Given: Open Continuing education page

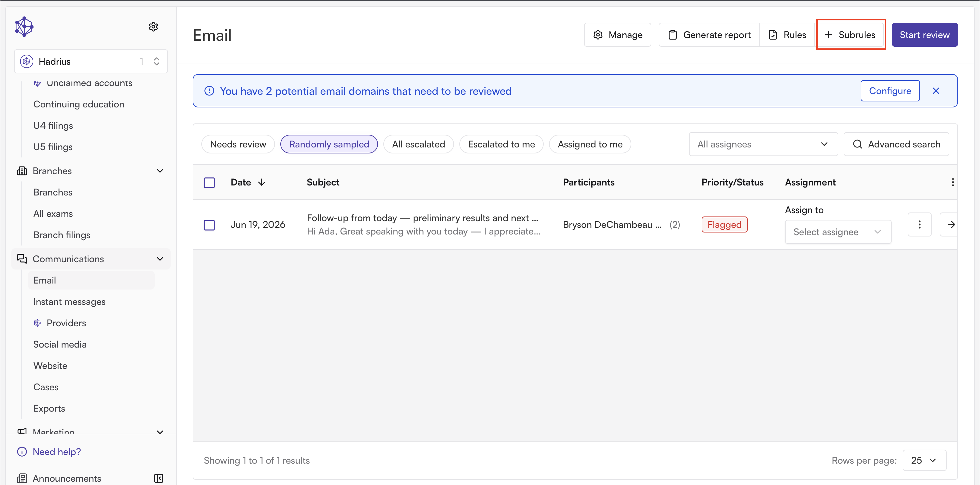Looking at the screenshot, I should coord(79,104).
